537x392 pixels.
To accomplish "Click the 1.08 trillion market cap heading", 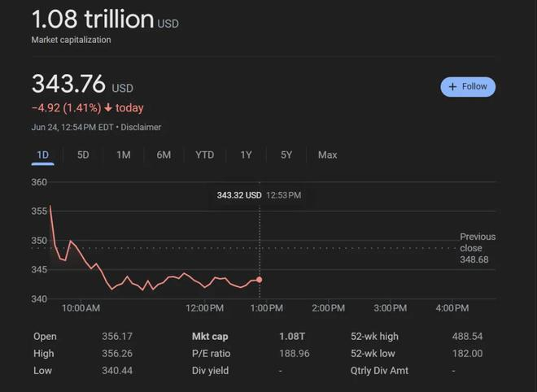I will [x=92, y=20].
